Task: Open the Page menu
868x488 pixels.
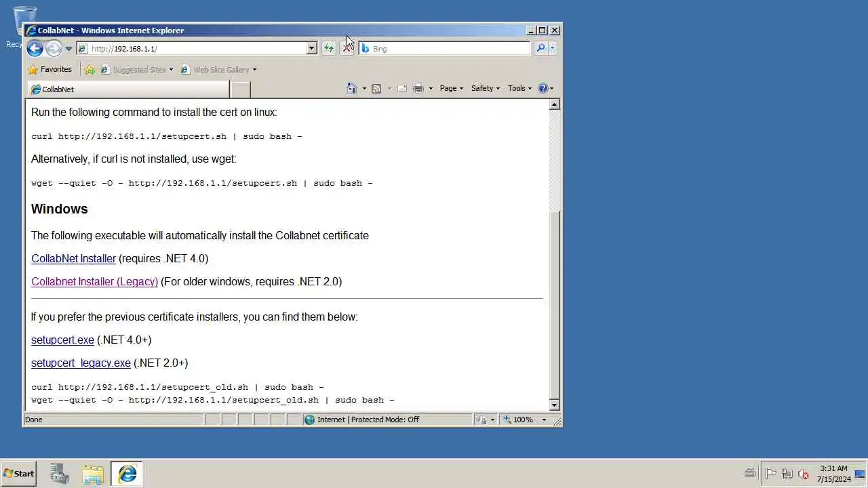Action: pos(451,88)
